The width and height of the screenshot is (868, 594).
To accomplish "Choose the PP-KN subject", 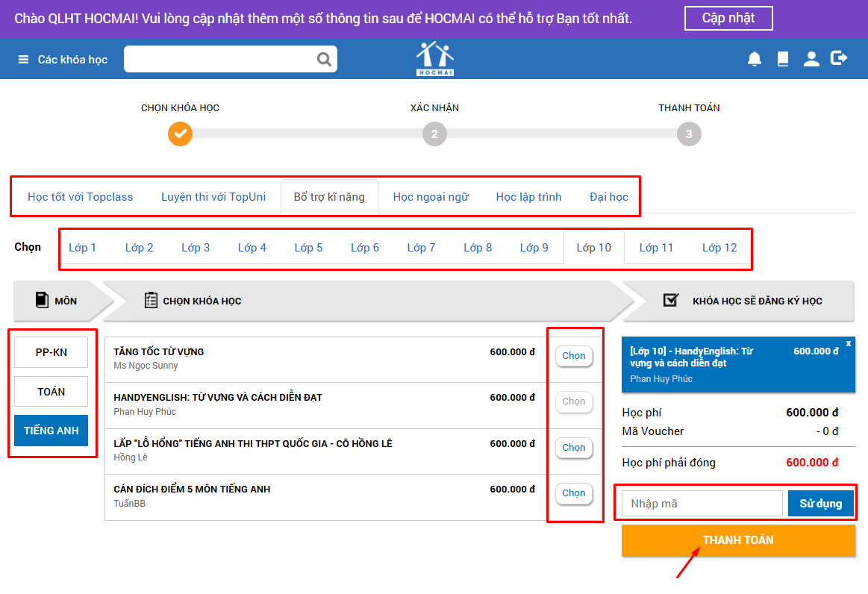I will click(51, 352).
